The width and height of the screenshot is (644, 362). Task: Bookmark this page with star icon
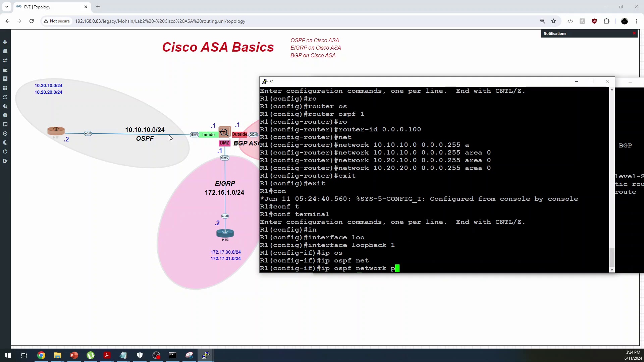click(x=553, y=21)
